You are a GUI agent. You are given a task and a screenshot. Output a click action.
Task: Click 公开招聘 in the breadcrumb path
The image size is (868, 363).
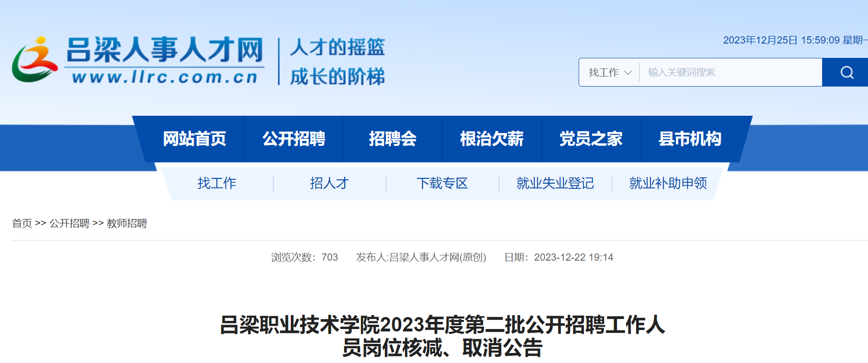coord(69,223)
